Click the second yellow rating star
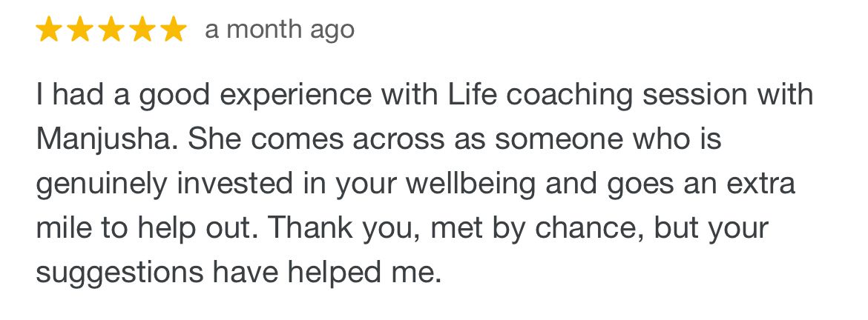868x320 pixels. tap(80, 30)
